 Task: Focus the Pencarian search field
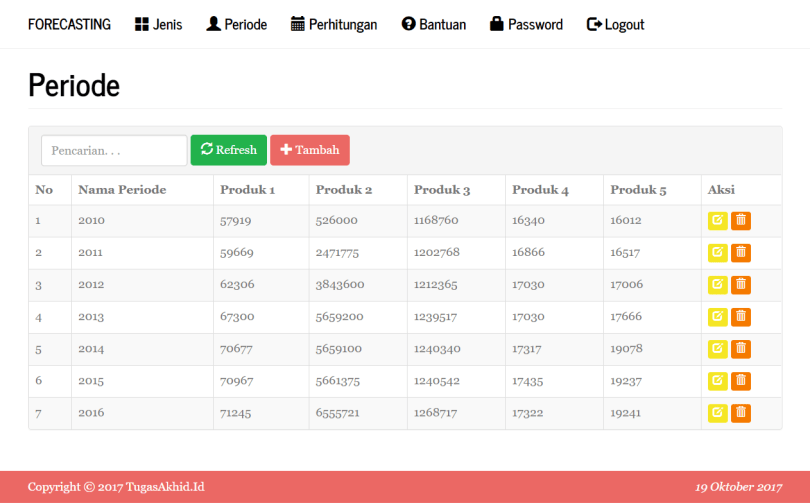[114, 150]
